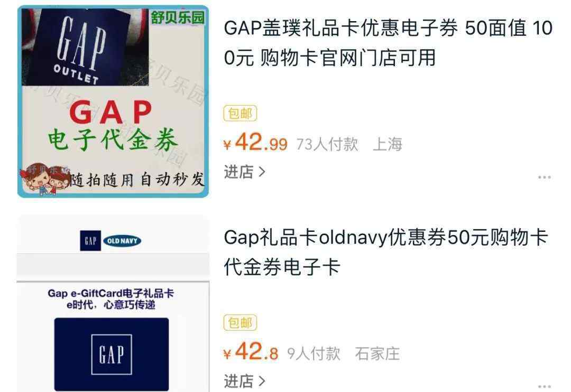Tap the 73人付款 sales count
Image resolution: width=571 pixels, height=392 pixels.
tap(327, 144)
